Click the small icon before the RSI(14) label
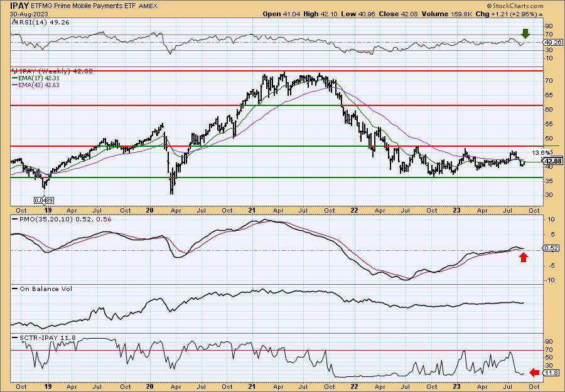The image size is (565, 392). [14, 23]
